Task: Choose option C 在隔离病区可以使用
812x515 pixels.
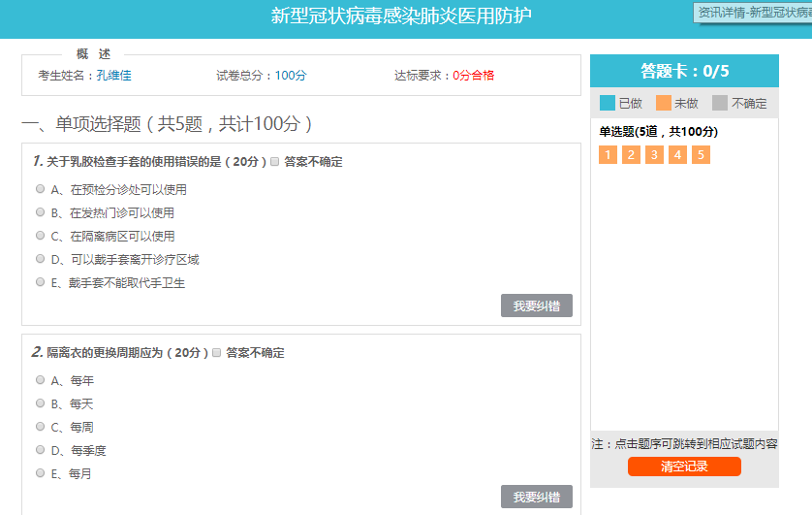Action: click(41, 236)
